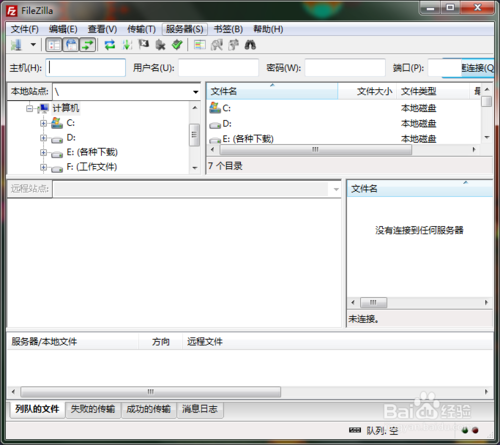This screenshot has height=445, width=500.
Task: Select E: (各种下载) row in file list
Action: point(343,138)
